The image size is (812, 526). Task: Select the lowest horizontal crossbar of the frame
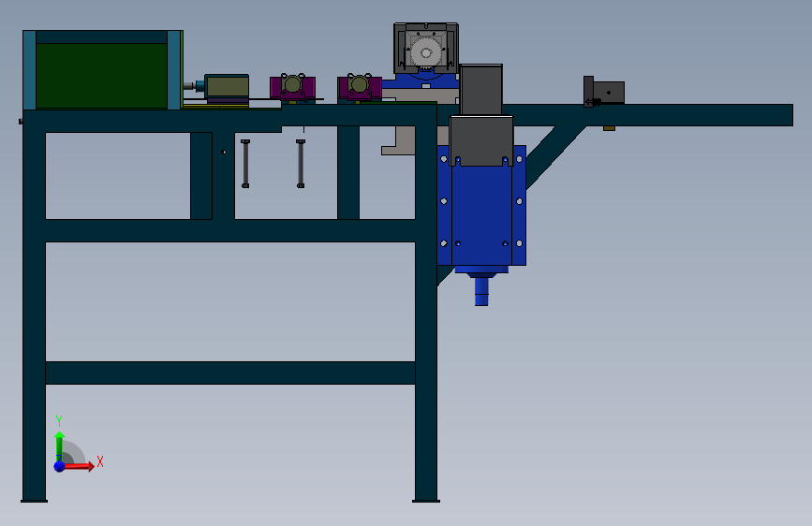pos(230,373)
